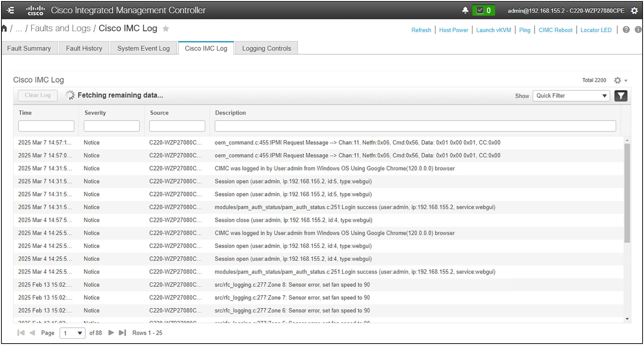Click the Source column header
The height and width of the screenshot is (345, 644).
click(x=159, y=113)
